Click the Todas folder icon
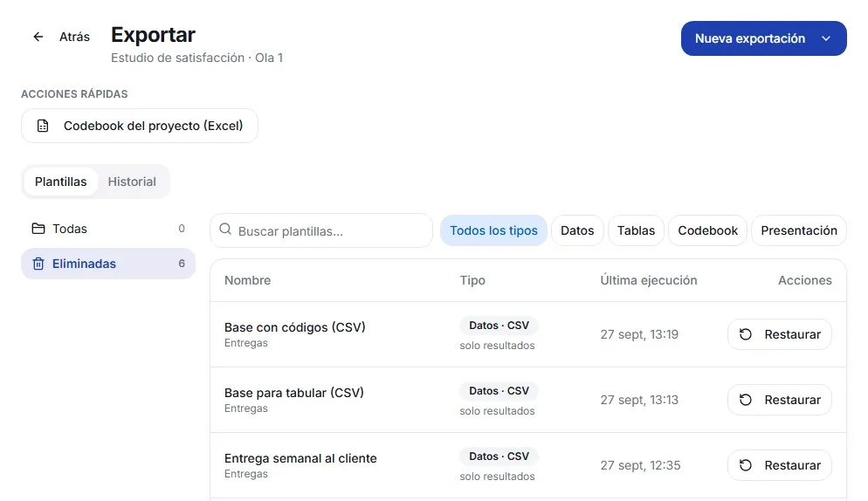This screenshot has height=501, width=868. tap(38, 229)
